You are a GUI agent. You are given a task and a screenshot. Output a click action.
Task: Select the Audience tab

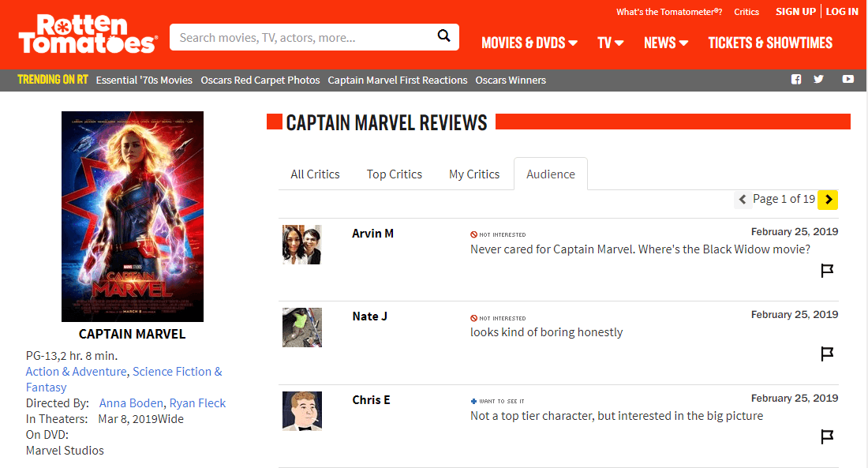[x=551, y=174]
